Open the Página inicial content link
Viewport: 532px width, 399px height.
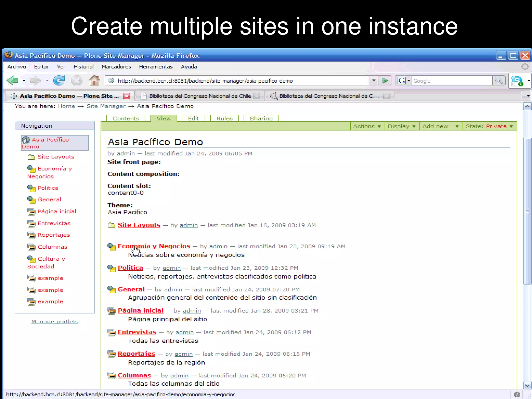141,311
